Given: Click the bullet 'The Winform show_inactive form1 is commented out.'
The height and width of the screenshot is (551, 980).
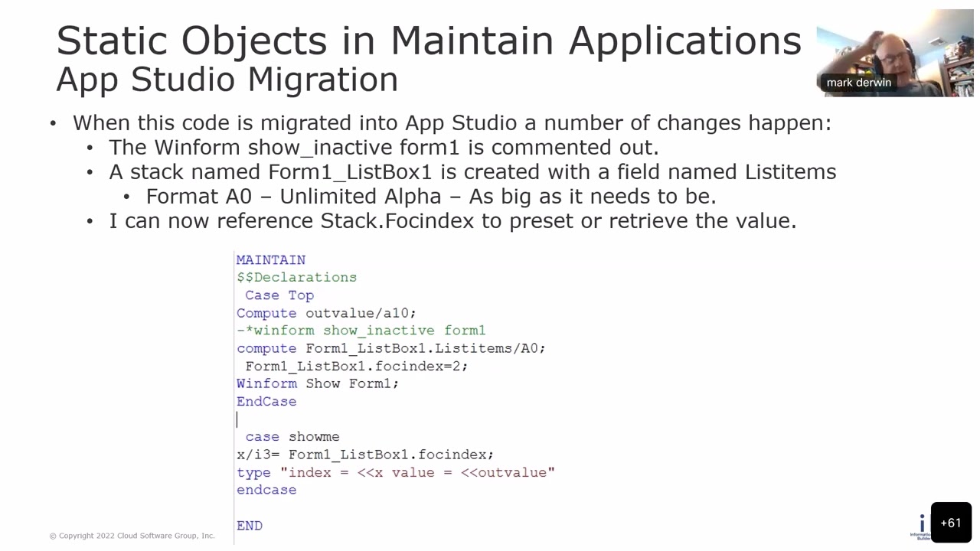Looking at the screenshot, I should click(384, 147).
